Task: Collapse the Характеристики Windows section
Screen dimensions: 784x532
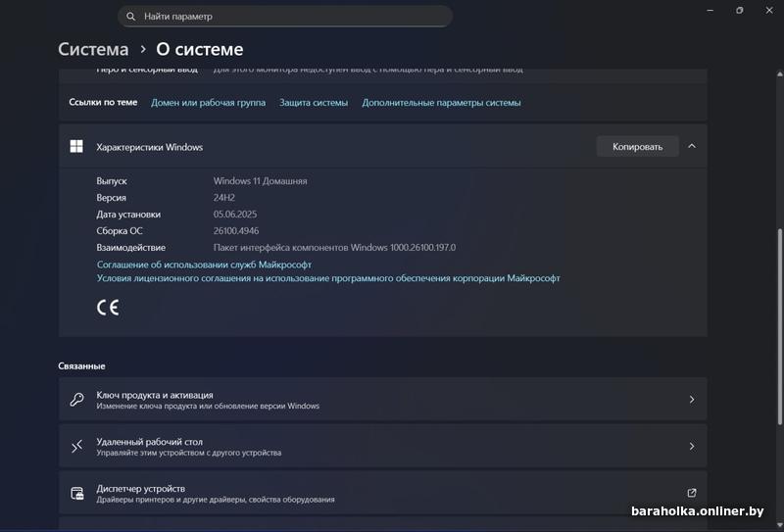Action: pos(692,147)
